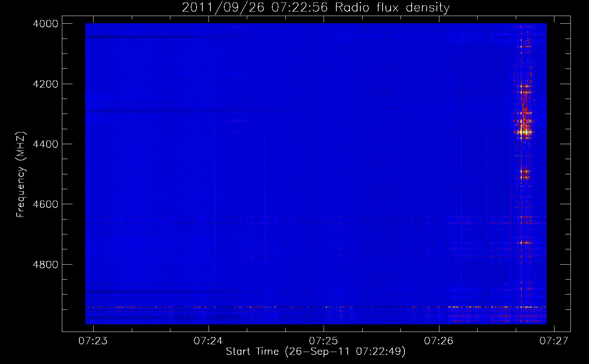Click the 07:23 time tick label
Image resolution: width=589 pixels, height=364 pixels.
click(x=93, y=341)
